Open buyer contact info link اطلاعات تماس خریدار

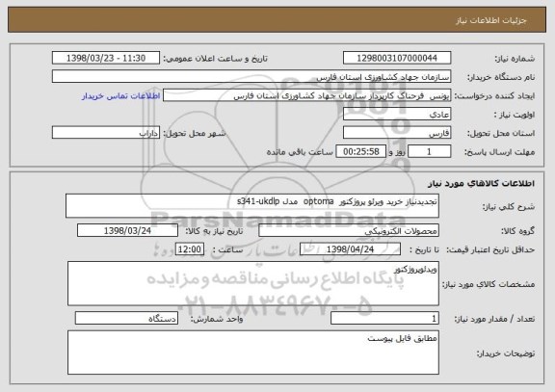[121, 96]
